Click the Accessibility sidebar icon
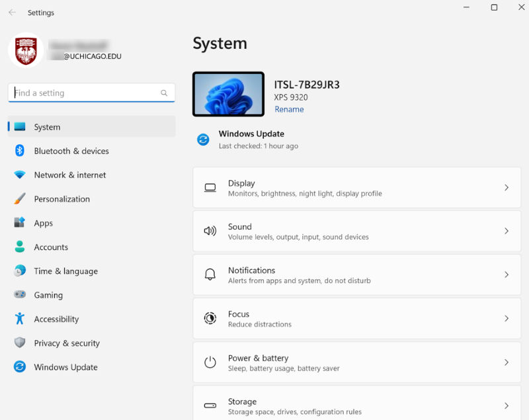 click(20, 319)
